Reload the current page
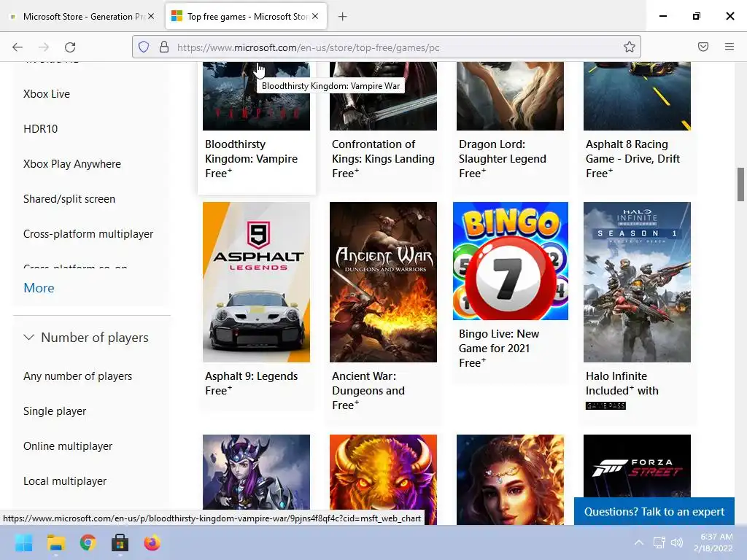The width and height of the screenshot is (747, 560). point(70,47)
